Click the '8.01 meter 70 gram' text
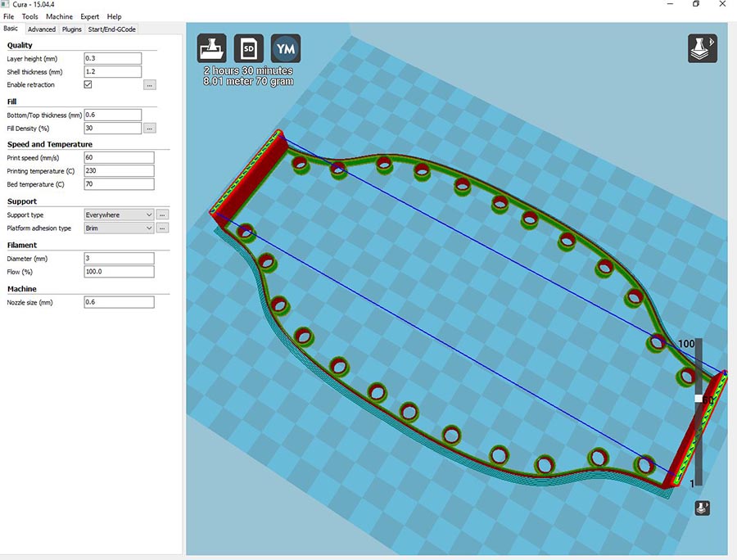Screen dimensions: 737x560 point(248,81)
